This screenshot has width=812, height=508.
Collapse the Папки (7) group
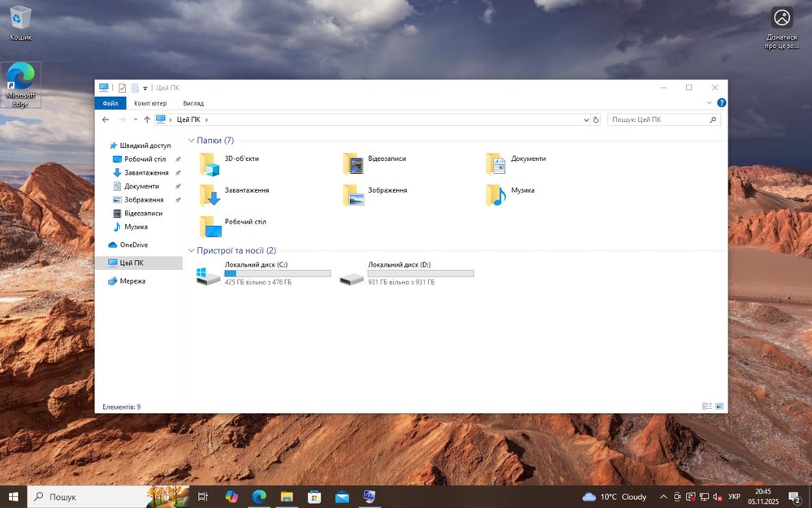point(191,141)
